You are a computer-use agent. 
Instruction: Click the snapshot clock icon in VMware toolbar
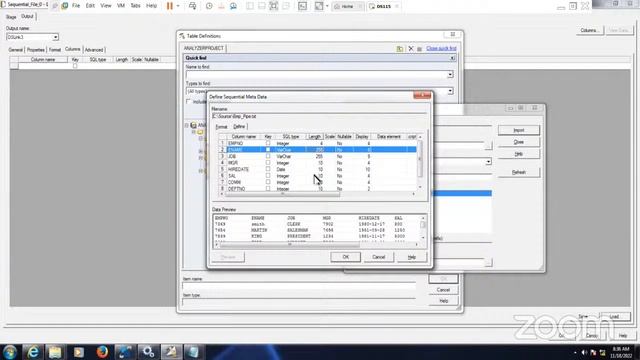pos(209,6)
